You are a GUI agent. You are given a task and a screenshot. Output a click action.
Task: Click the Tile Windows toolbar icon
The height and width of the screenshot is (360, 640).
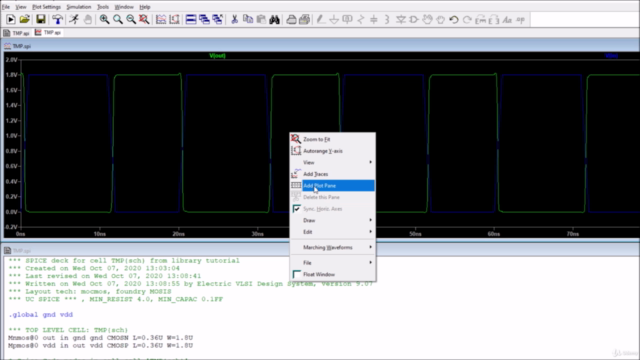191,19
